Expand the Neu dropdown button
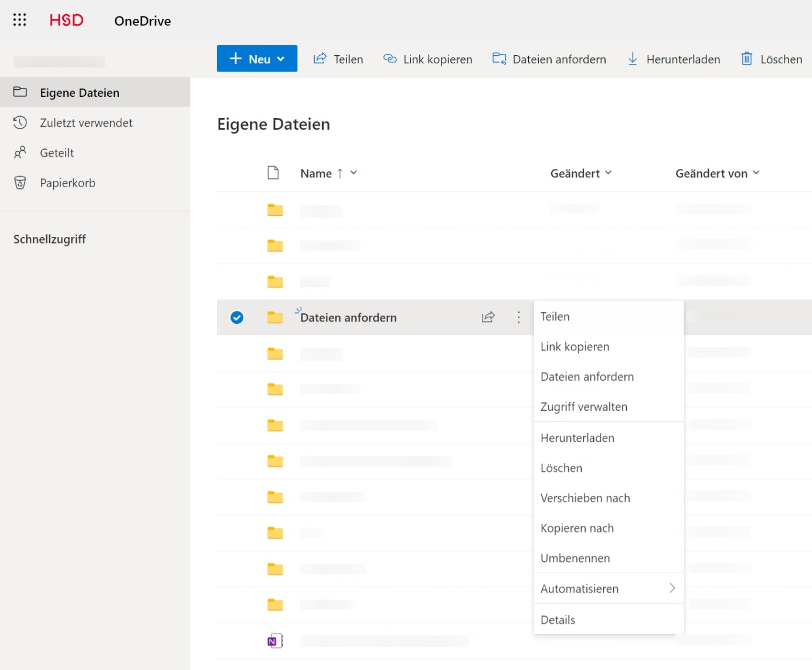This screenshot has height=670, width=812. 257,59
